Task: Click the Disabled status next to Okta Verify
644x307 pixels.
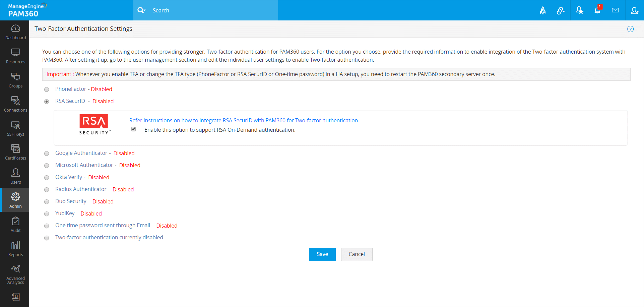Action: [x=99, y=177]
